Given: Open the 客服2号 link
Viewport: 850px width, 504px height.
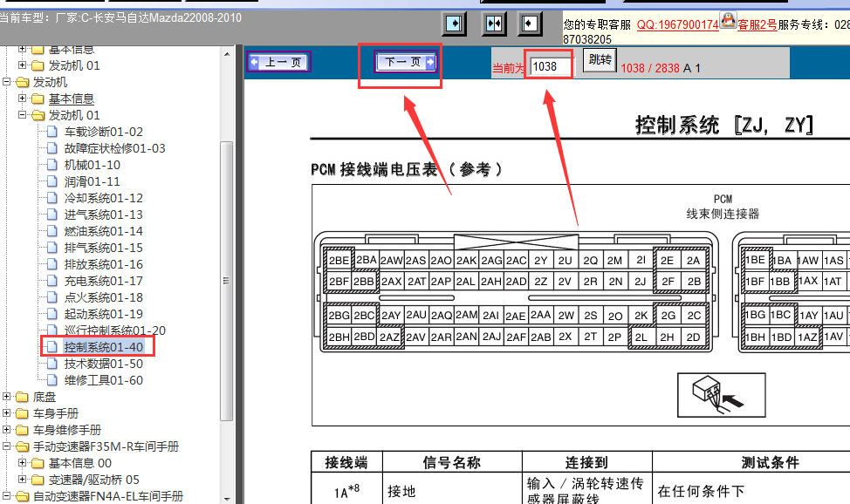Looking at the screenshot, I should [757, 25].
